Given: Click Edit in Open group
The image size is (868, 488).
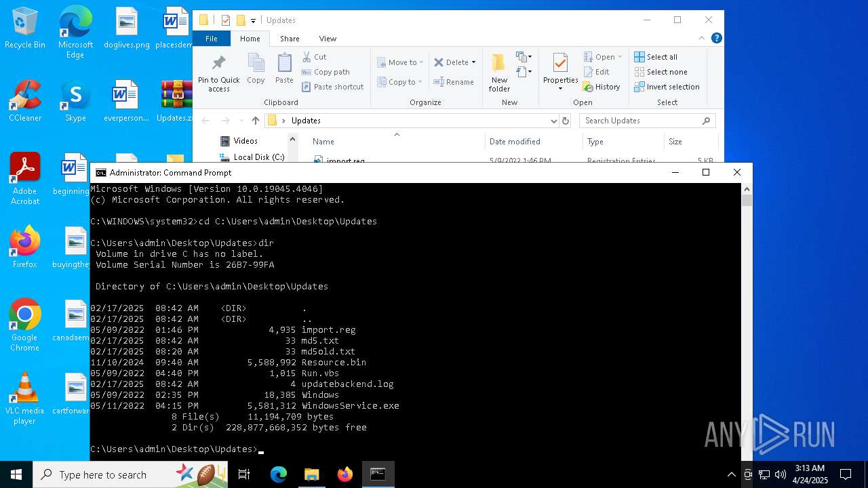Looking at the screenshot, I should tap(596, 72).
